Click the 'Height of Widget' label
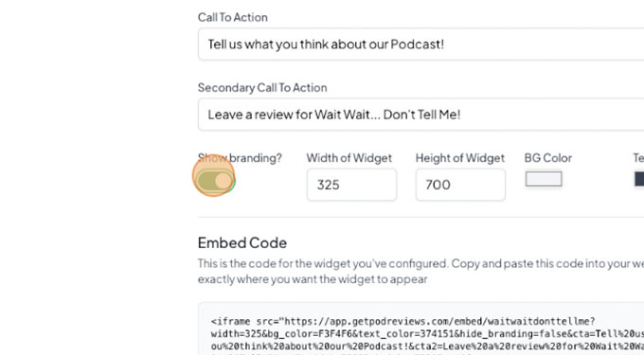The image size is (644, 355). click(x=460, y=158)
